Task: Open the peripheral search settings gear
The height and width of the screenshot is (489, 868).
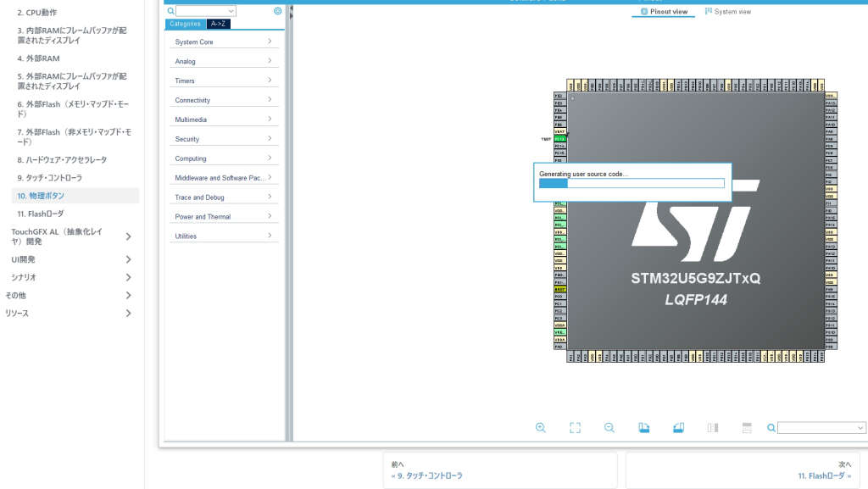Action: (277, 10)
